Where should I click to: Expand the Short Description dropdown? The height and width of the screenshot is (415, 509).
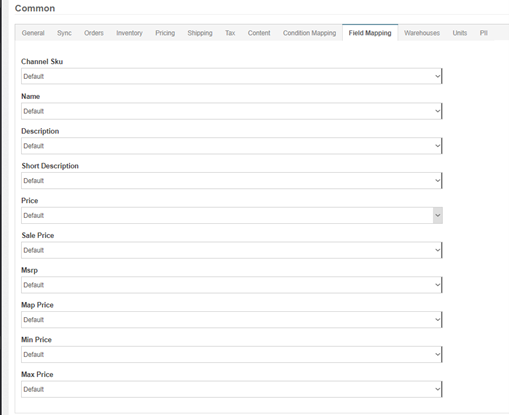232,181
